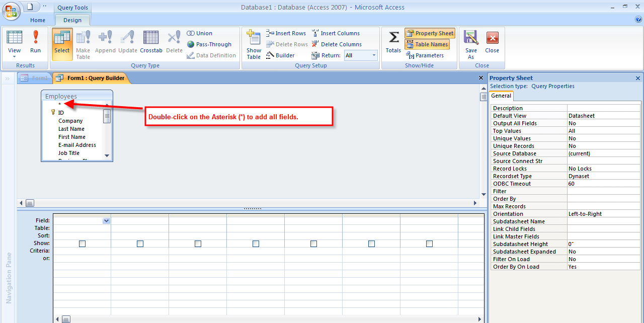Screen dimensions: 644x323
Task: Toggle the Totals sigma button
Action: point(393,42)
